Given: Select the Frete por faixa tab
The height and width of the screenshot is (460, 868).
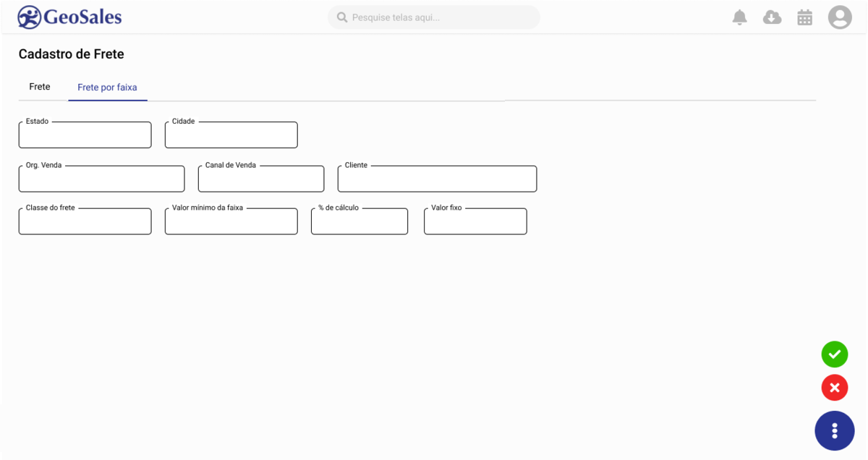Looking at the screenshot, I should (x=107, y=88).
